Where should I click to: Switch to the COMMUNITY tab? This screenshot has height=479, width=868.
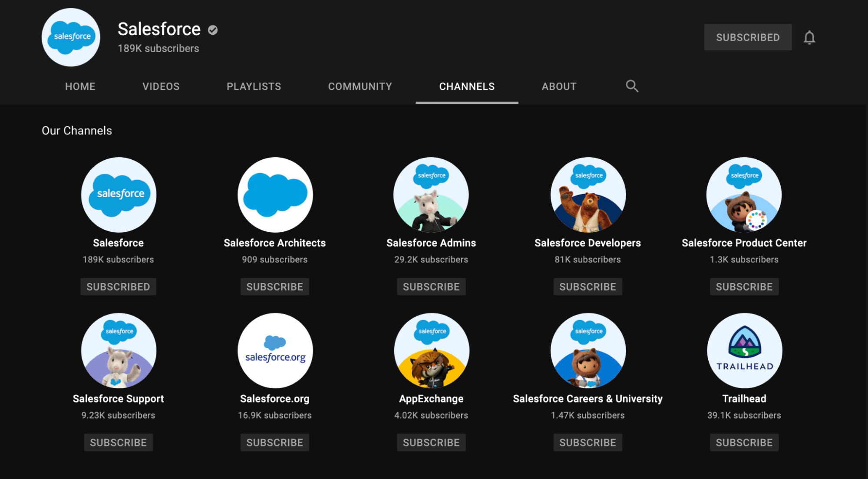tap(360, 86)
